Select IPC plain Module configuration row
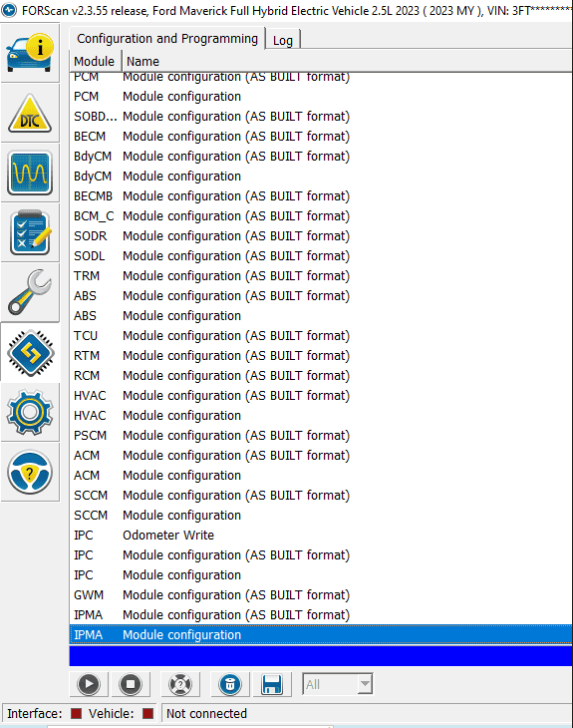The height and width of the screenshot is (728, 573). (321, 575)
